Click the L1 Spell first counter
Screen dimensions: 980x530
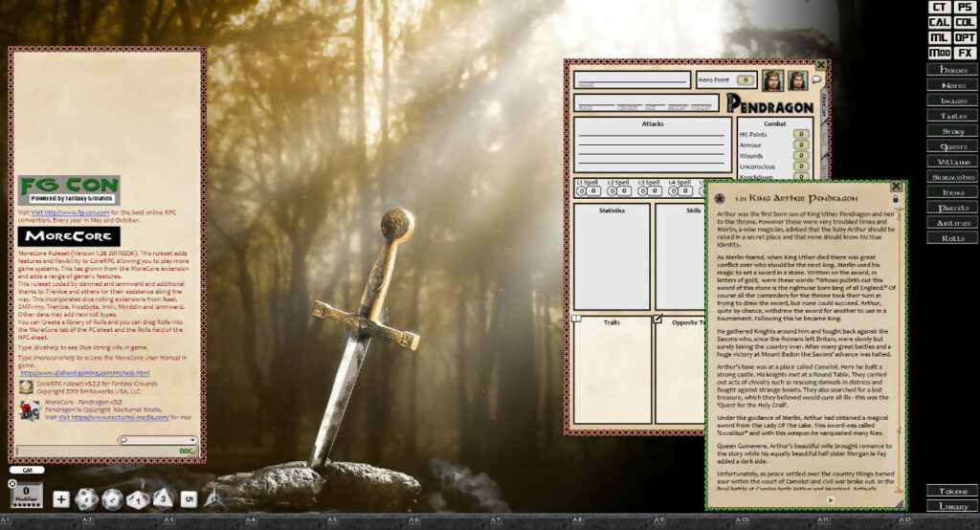pyautogui.click(x=581, y=190)
